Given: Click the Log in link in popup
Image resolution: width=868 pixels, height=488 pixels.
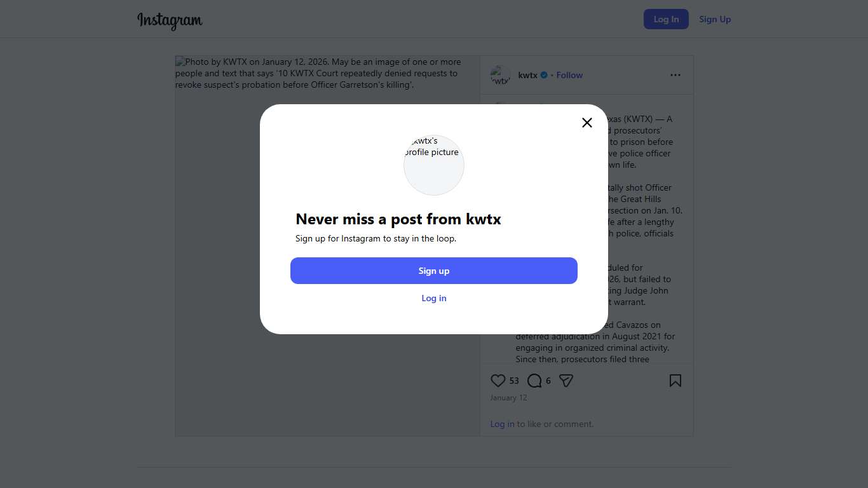Looking at the screenshot, I should coord(434,298).
